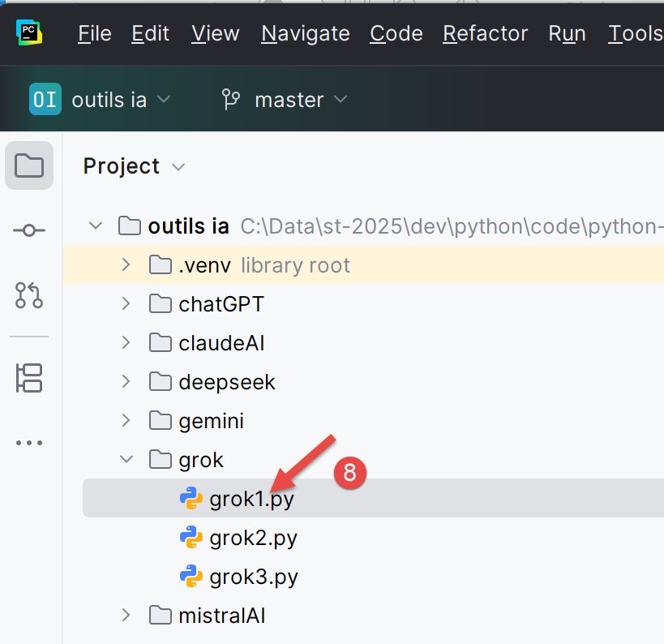Open the Navigate menu
Screen dimensions: 664x644
[306, 33]
